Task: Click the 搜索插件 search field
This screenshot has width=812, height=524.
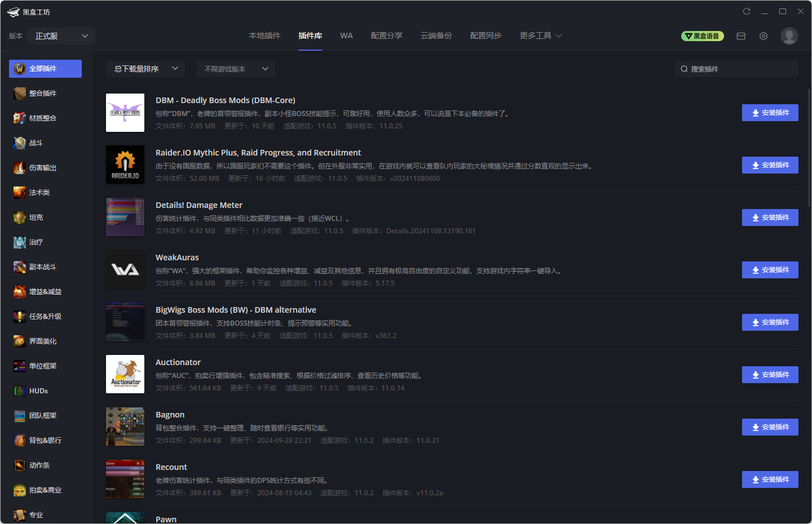Action: click(x=736, y=69)
